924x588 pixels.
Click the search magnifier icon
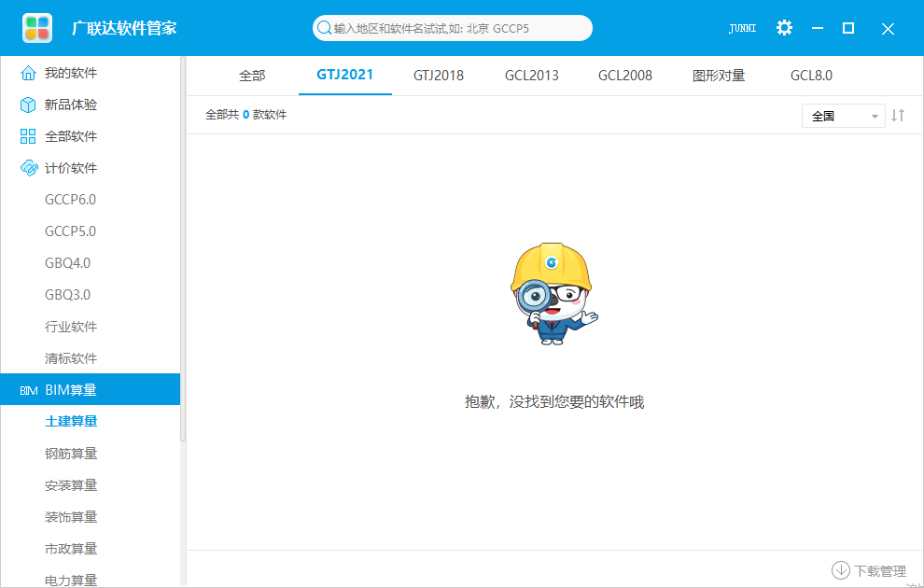[x=324, y=28]
